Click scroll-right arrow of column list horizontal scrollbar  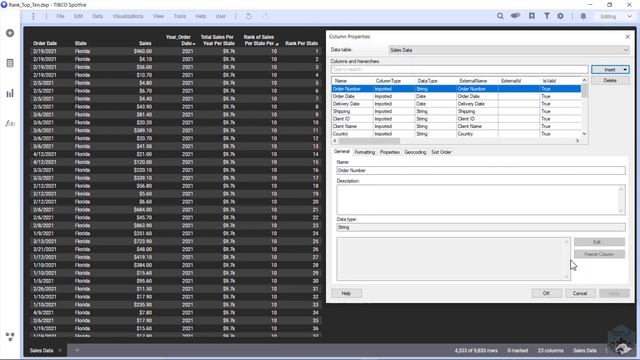point(577,141)
